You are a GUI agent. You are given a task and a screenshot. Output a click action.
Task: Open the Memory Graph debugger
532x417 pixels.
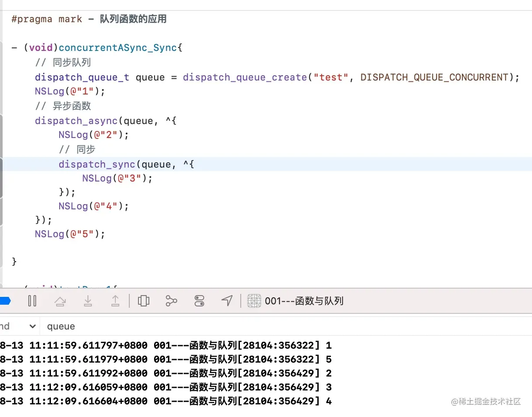[171, 300]
